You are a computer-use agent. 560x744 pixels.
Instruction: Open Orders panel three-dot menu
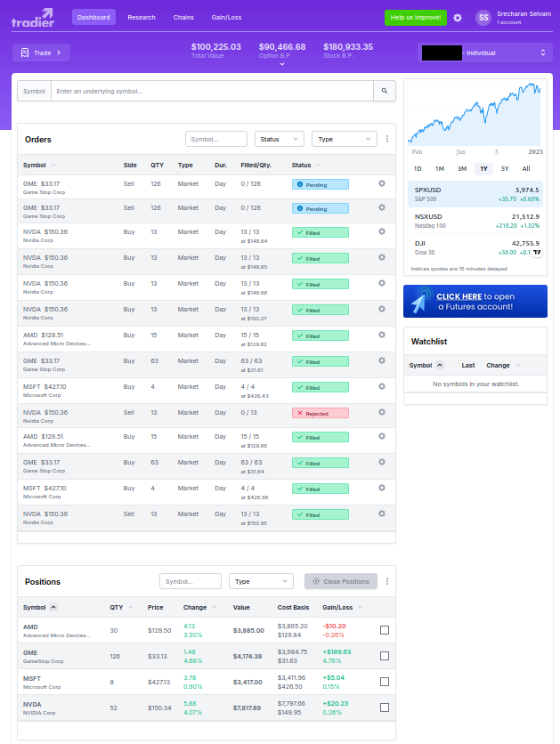387,139
